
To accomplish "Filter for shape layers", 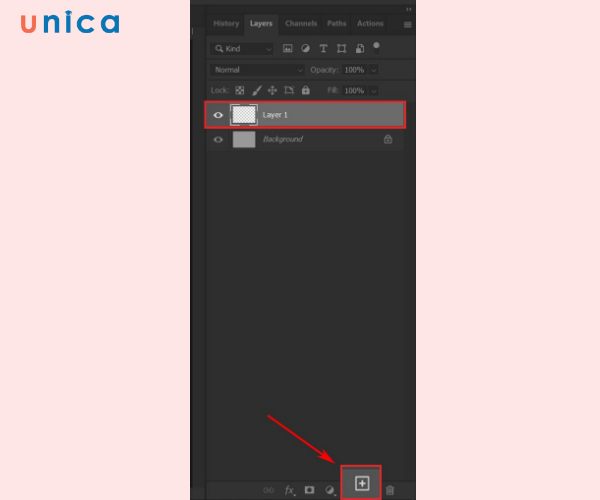I will pyautogui.click(x=341, y=48).
